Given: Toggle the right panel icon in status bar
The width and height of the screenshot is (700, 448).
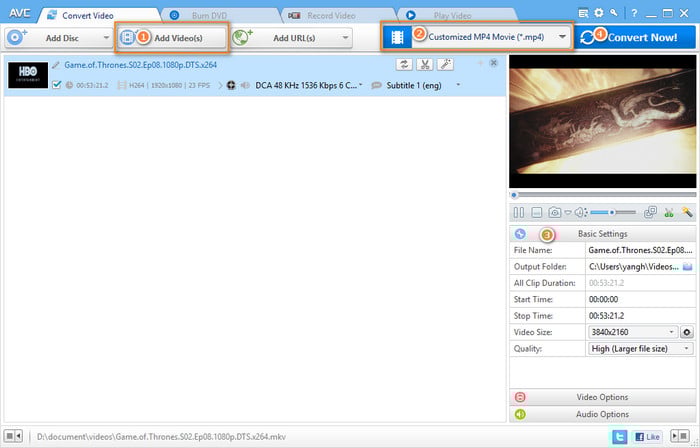Looking at the screenshot, I should 680,436.
